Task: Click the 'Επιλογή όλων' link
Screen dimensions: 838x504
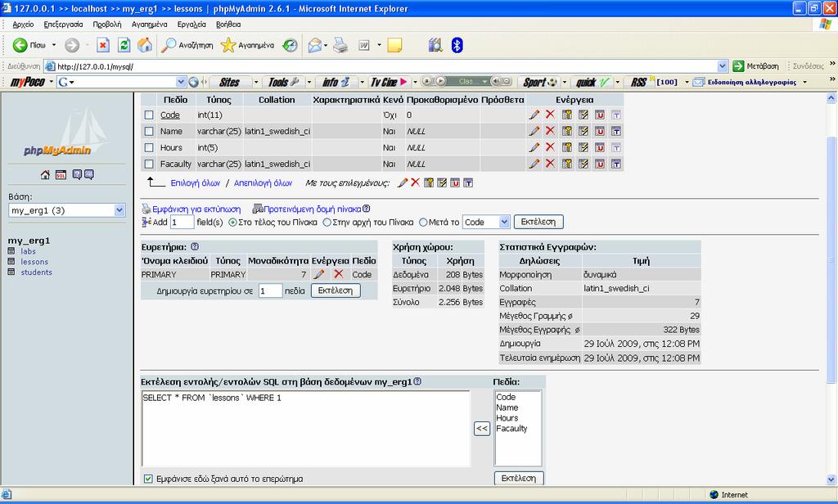Action: point(195,182)
